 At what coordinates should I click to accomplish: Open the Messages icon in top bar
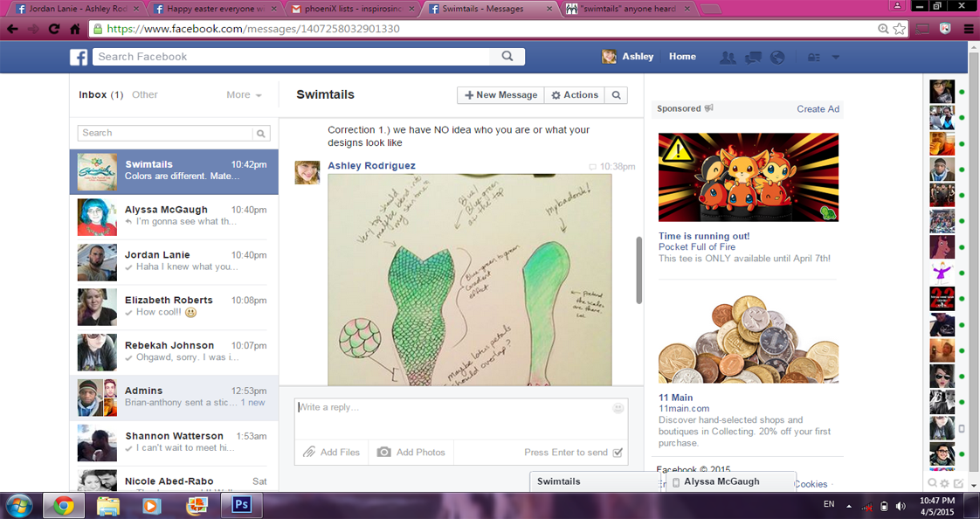click(x=752, y=57)
